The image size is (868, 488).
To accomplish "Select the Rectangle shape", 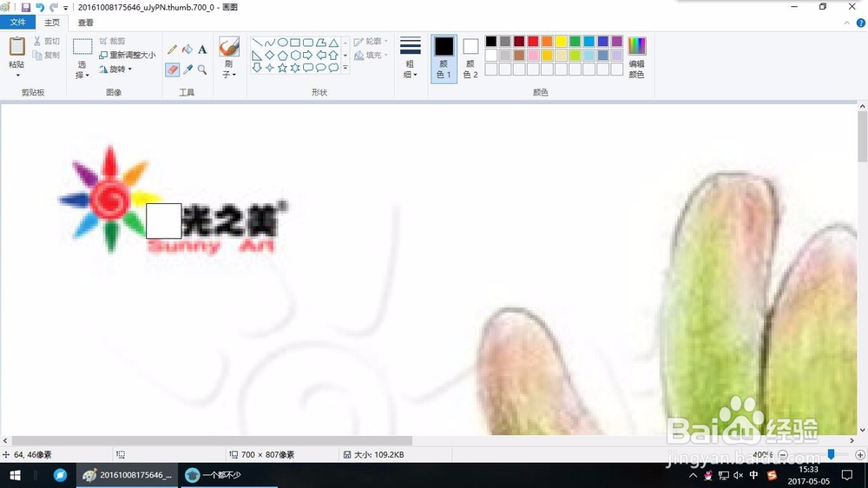I will point(295,43).
